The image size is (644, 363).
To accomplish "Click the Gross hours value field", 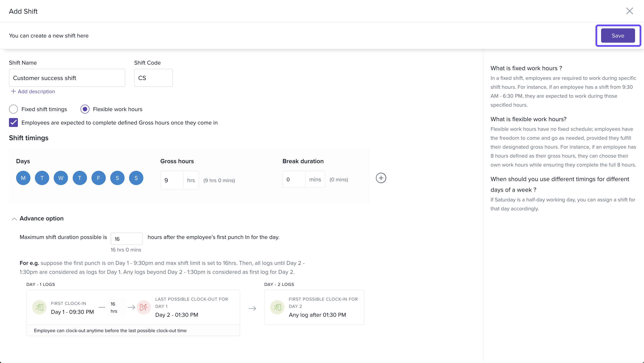I will coord(172,180).
